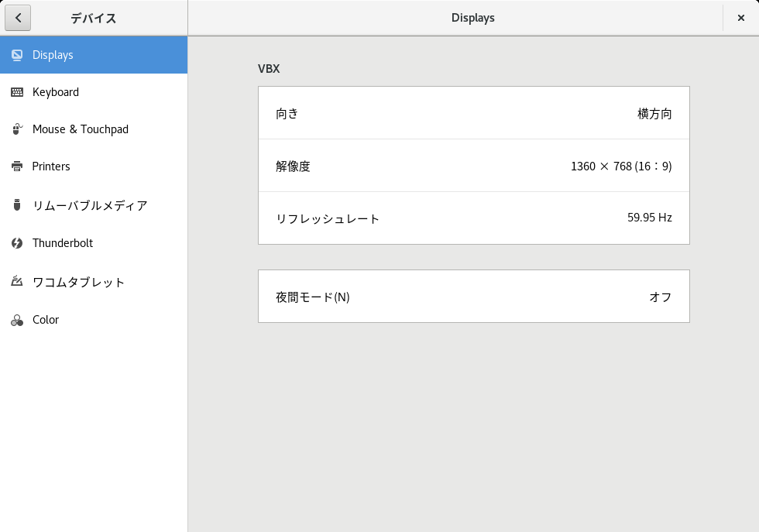The image size is (759, 532).
Task: Click the removable media USB icon
Action: click(x=17, y=205)
